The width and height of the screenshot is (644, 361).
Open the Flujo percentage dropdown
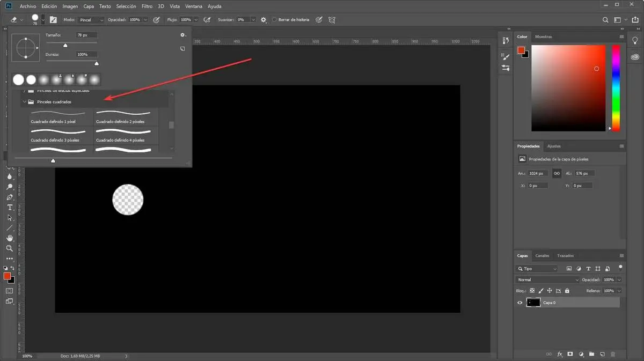tap(195, 20)
